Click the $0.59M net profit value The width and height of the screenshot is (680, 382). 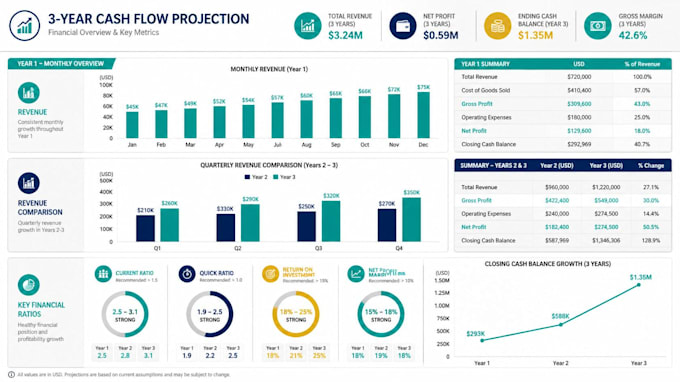441,35
